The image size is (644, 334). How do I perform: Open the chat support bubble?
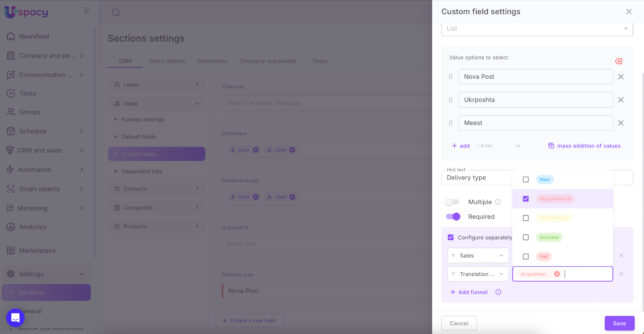tap(15, 318)
